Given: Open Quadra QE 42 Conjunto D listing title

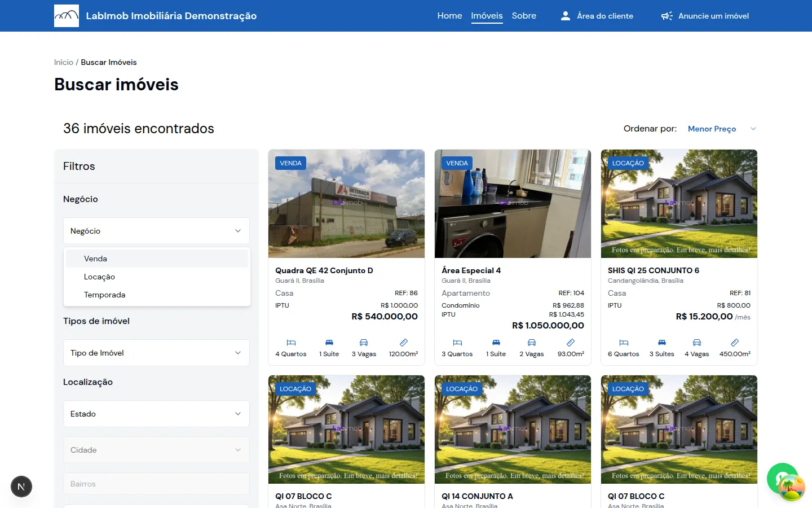Looking at the screenshot, I should (324, 270).
